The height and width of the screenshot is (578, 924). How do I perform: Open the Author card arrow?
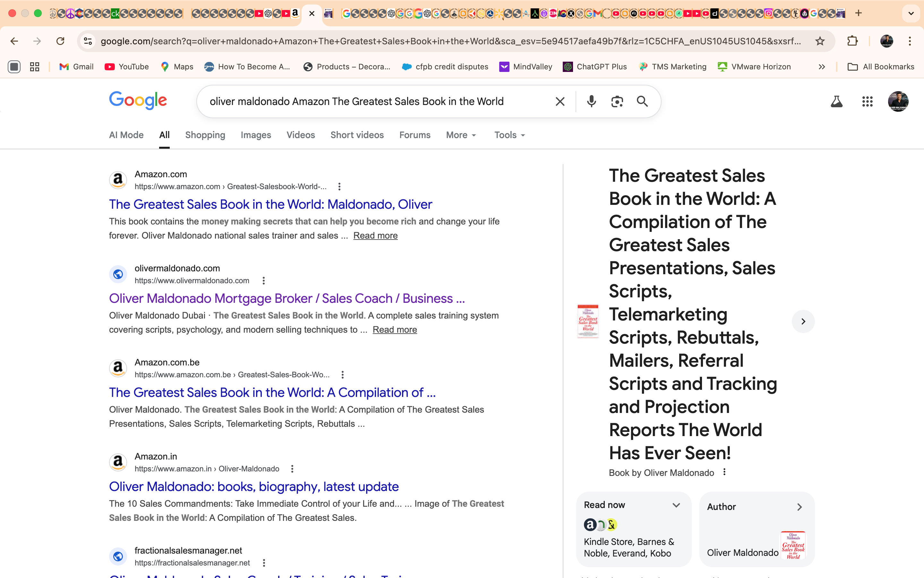pyautogui.click(x=800, y=507)
